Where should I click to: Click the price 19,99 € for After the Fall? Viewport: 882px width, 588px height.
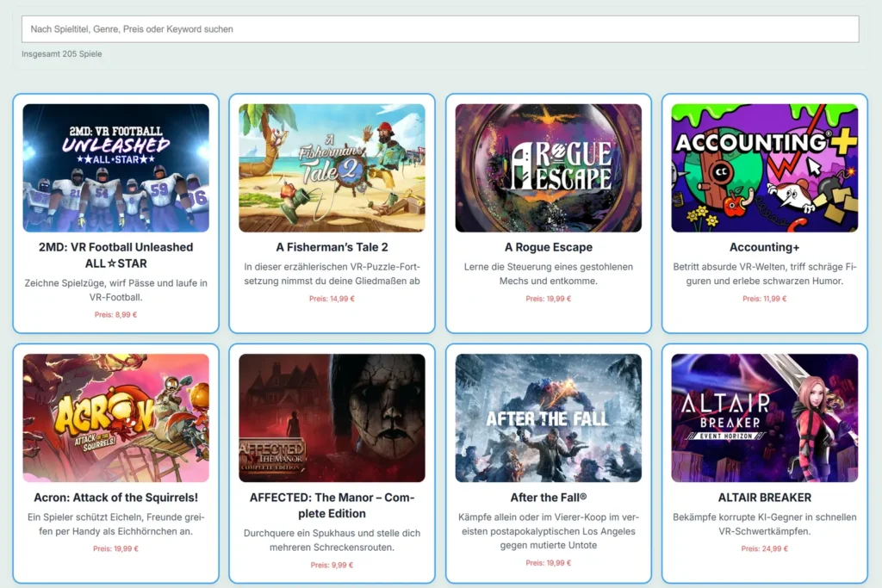coord(549,563)
